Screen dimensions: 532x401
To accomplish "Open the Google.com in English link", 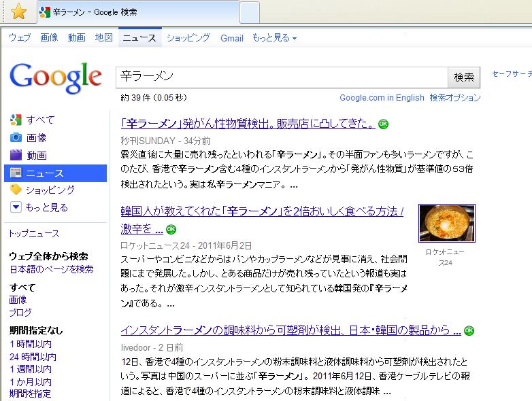I will (382, 98).
